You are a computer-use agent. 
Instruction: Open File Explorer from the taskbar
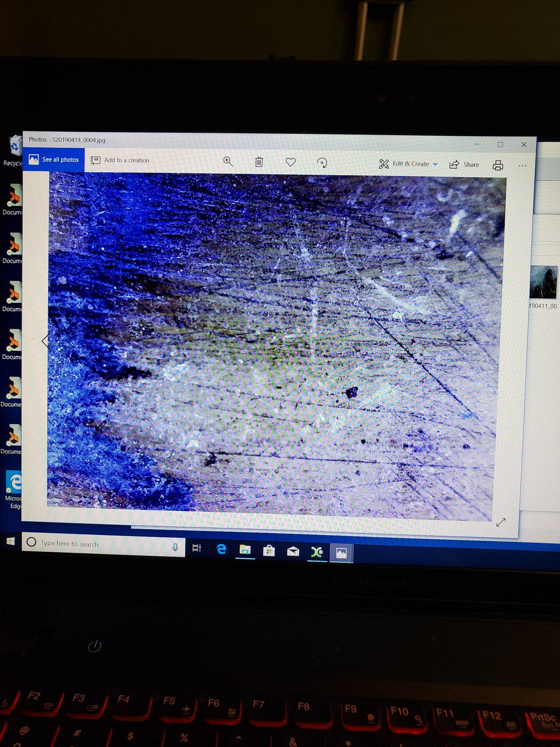pyautogui.click(x=245, y=550)
